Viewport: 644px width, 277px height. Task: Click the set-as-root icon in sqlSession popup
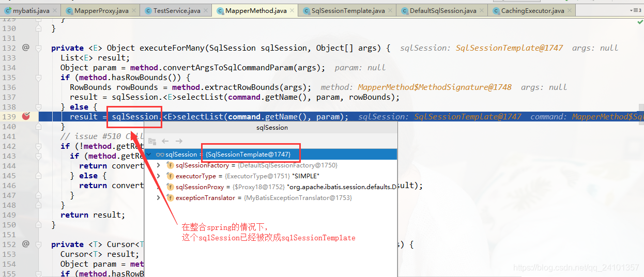[152, 141]
